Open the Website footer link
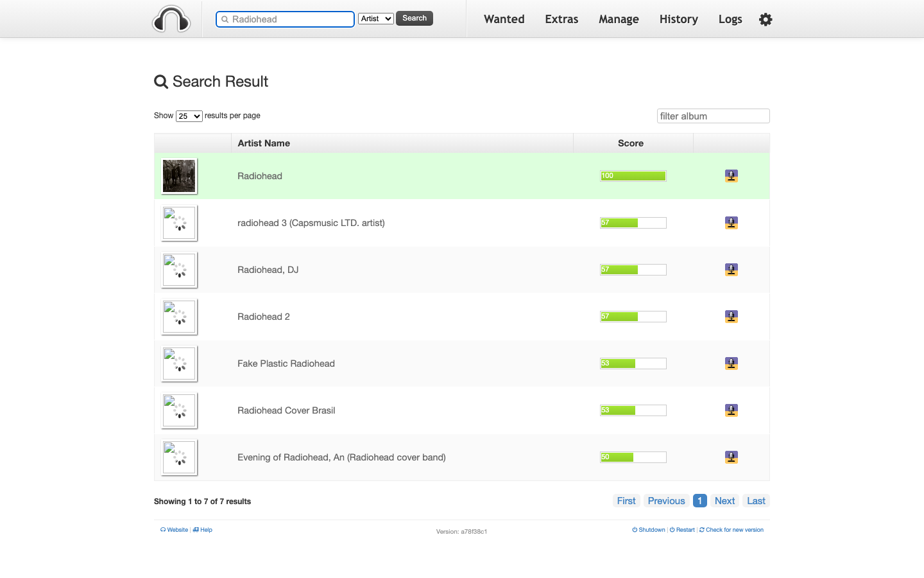This screenshot has width=924, height=578. click(175, 530)
